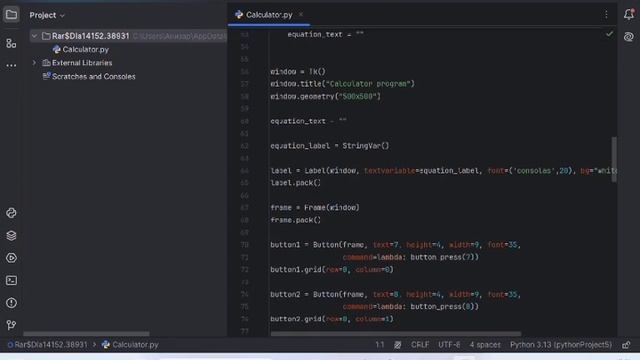Screen dimensions: 640x360
Task: Collapse the Rar$DIa14152.38931 project root
Action: 34,36
